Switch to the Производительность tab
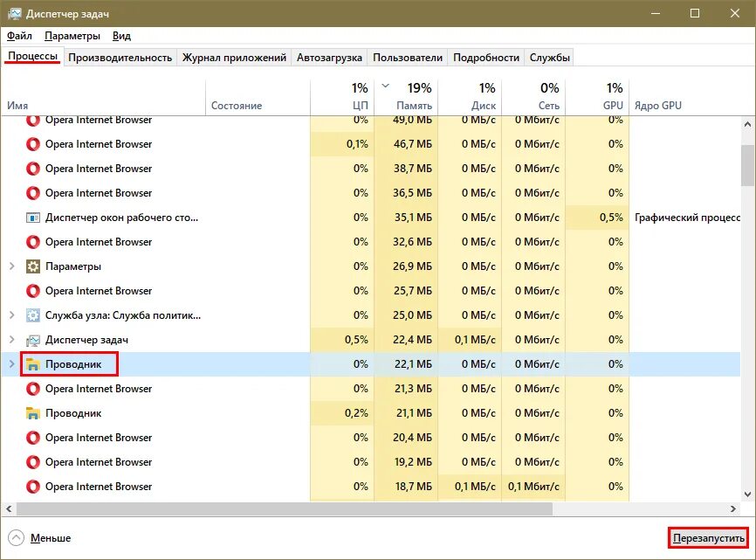 pyautogui.click(x=120, y=58)
